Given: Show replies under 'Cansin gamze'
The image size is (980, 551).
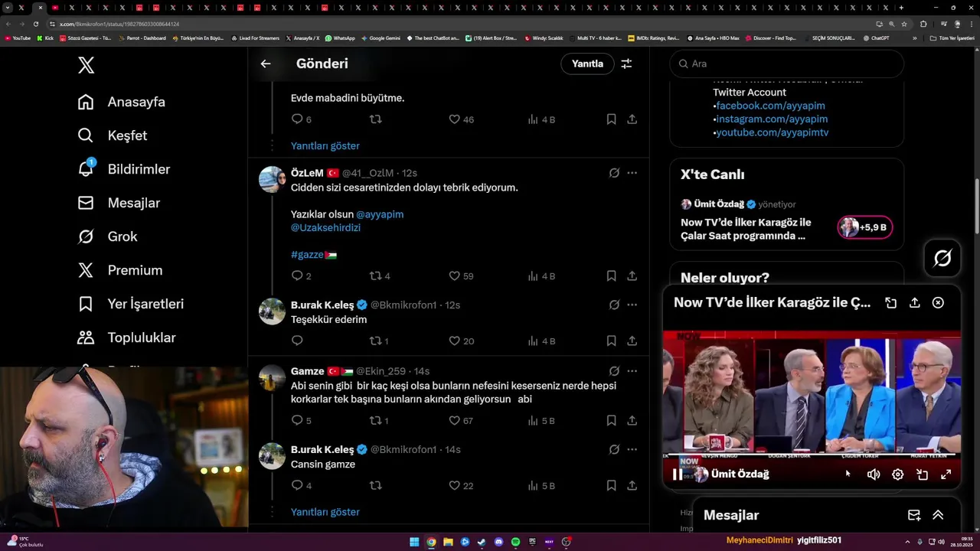Looking at the screenshot, I should [325, 512].
